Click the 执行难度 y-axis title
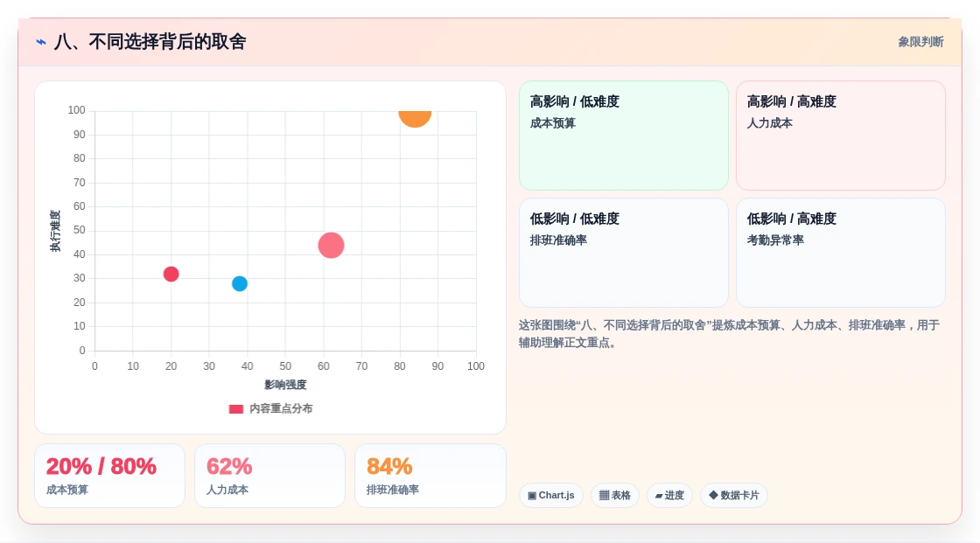Image resolution: width=980 pixels, height=543 pixels. [56, 231]
